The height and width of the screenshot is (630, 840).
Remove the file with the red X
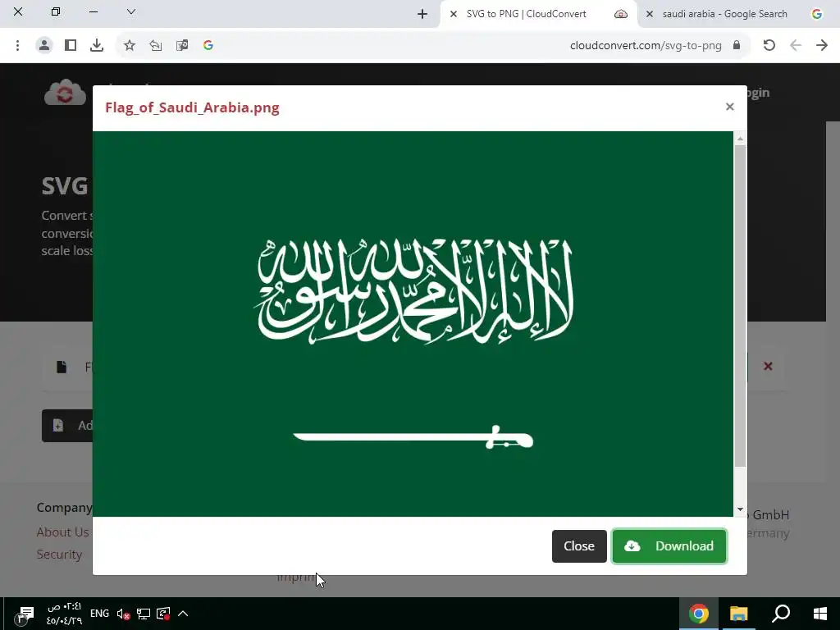tap(768, 366)
